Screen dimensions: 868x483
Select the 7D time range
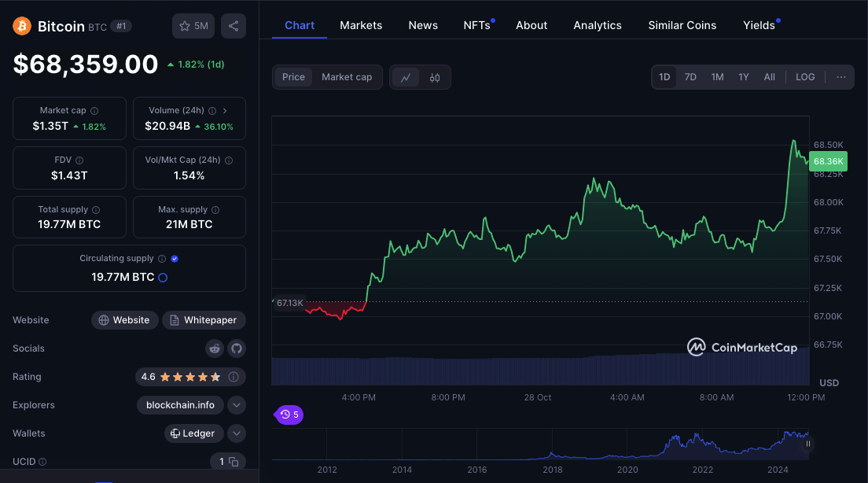(690, 77)
